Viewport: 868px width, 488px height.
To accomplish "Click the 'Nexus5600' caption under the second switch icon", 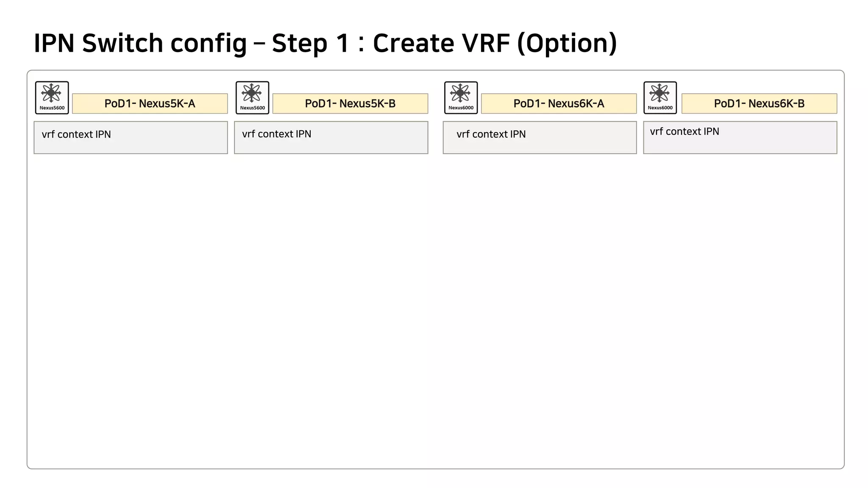I will [x=253, y=108].
